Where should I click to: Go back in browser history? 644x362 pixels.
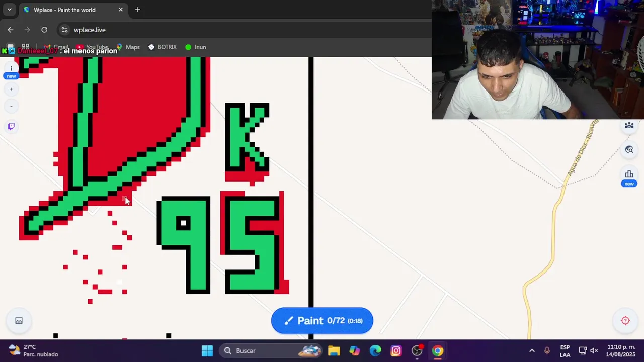click(11, 30)
